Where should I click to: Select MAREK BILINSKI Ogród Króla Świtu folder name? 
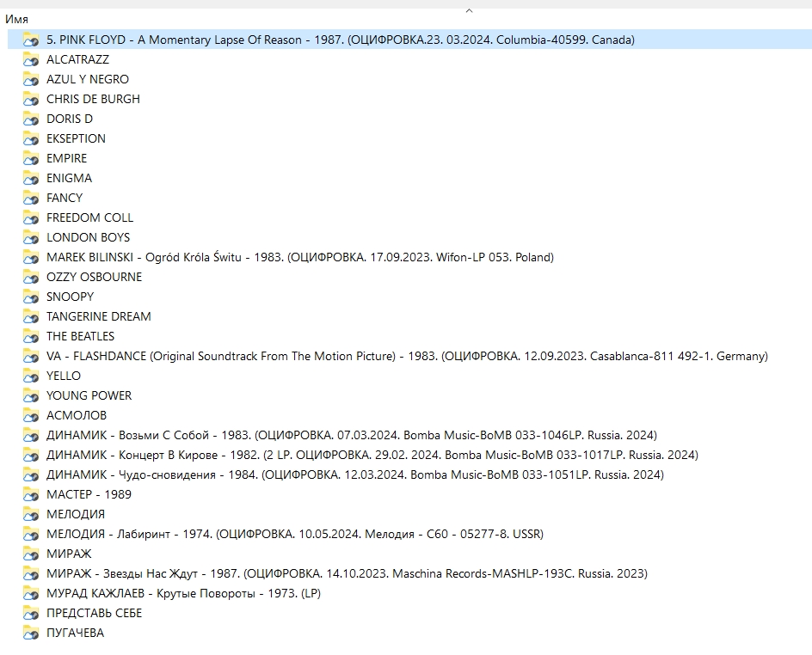pos(300,257)
